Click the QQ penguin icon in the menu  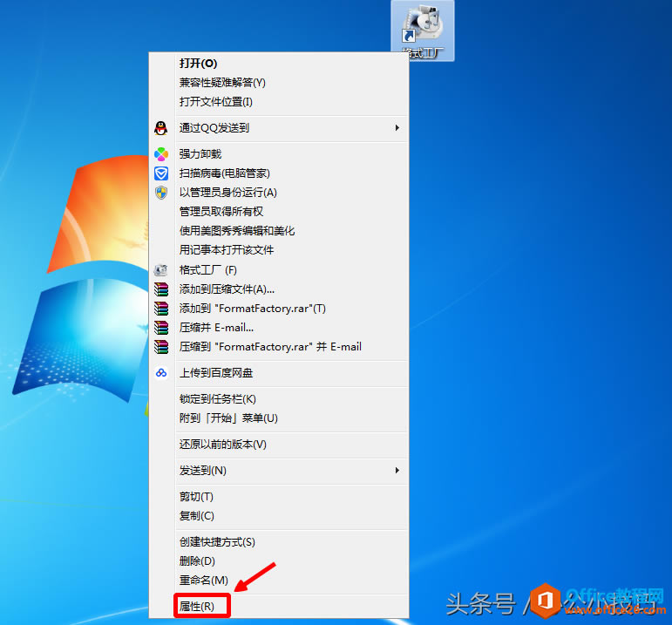(x=161, y=128)
